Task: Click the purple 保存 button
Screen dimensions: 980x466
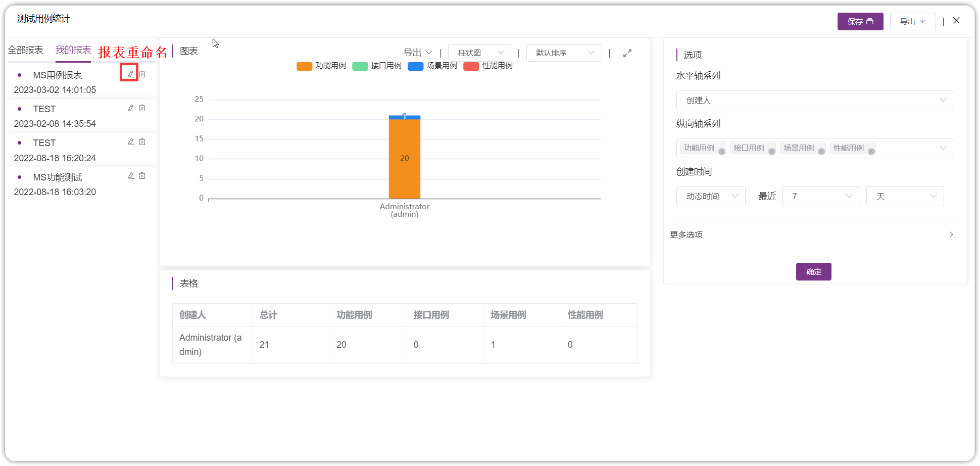Action: tap(860, 21)
